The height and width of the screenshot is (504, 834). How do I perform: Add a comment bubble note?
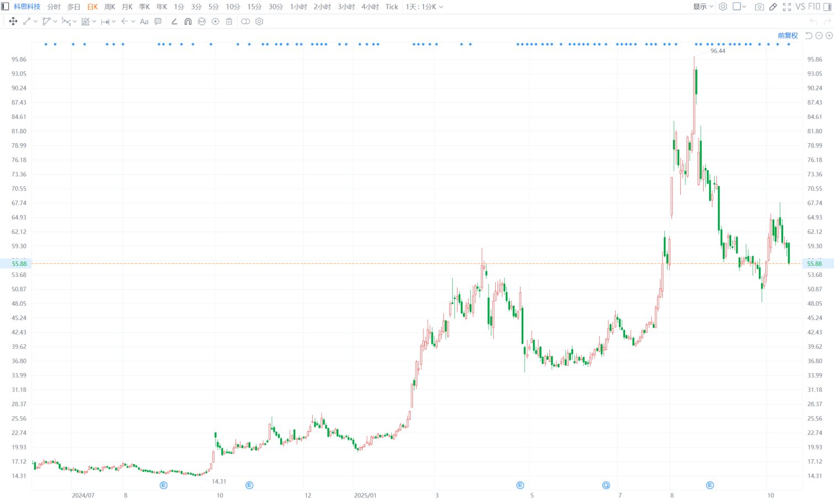pyautogui.click(x=158, y=22)
